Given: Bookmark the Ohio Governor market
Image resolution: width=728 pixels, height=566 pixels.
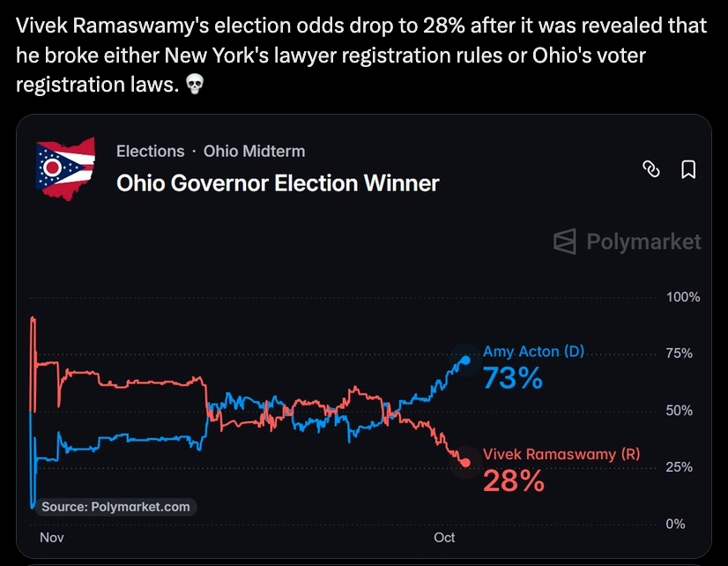Looking at the screenshot, I should coord(688,169).
